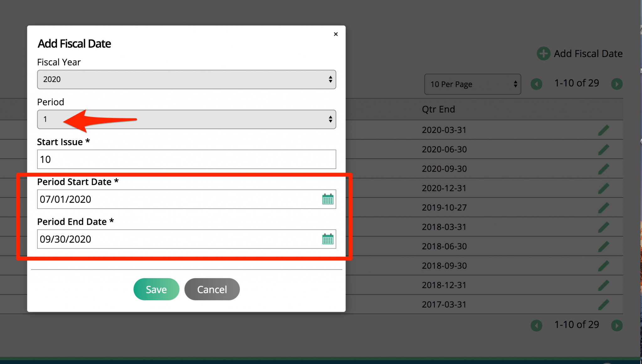The height and width of the screenshot is (364, 642).
Task: Go to next page using top arrow
Action: tap(617, 84)
